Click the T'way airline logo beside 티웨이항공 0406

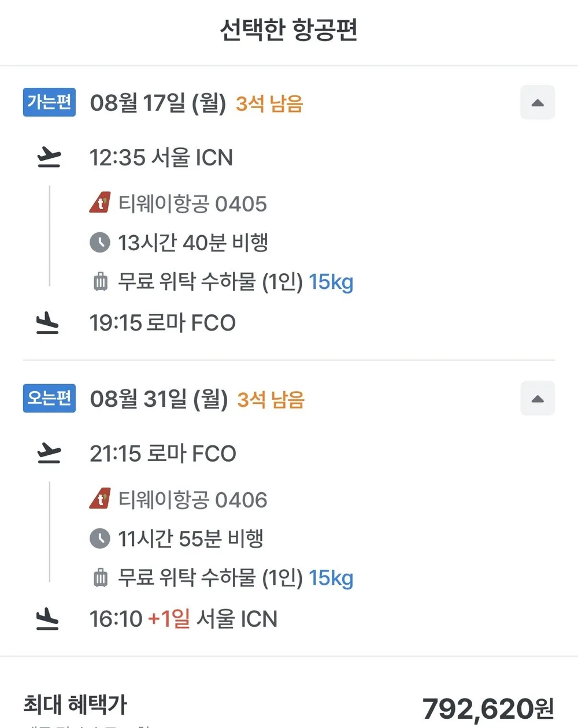tap(100, 499)
